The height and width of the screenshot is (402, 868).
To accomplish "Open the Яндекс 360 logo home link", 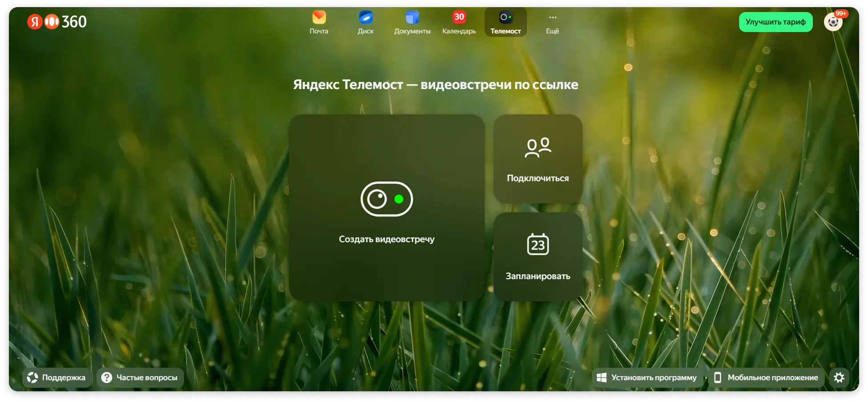I will [x=57, y=21].
